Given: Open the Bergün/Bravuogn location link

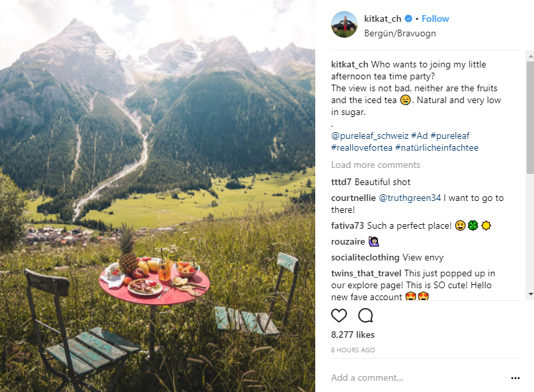Looking at the screenshot, I should click(x=400, y=33).
